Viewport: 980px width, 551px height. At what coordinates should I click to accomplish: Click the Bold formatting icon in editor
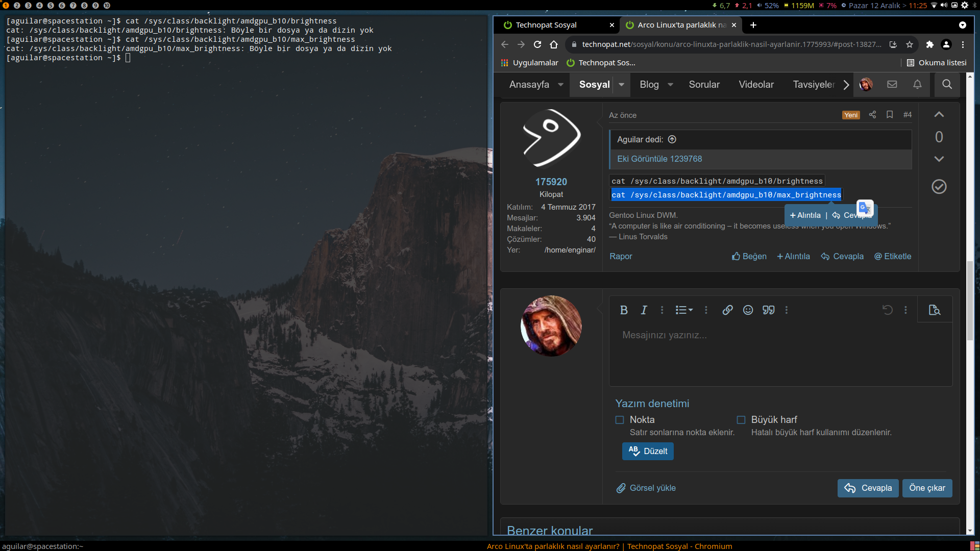(624, 310)
